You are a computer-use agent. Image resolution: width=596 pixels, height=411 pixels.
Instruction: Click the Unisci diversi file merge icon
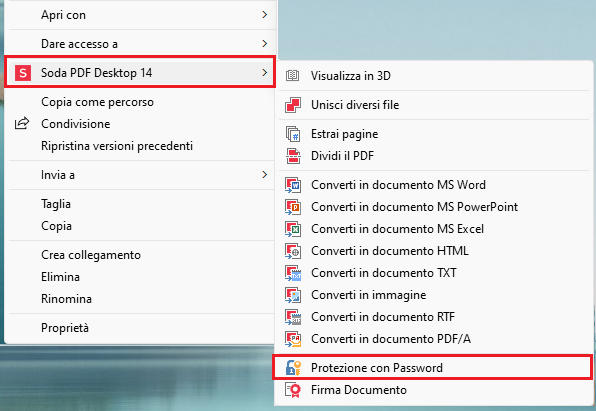tap(293, 105)
